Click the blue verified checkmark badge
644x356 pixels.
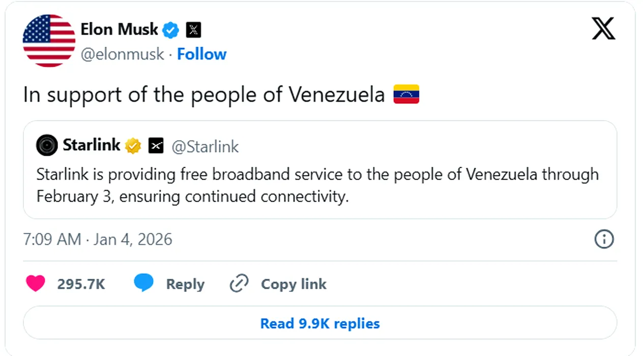[171, 30]
